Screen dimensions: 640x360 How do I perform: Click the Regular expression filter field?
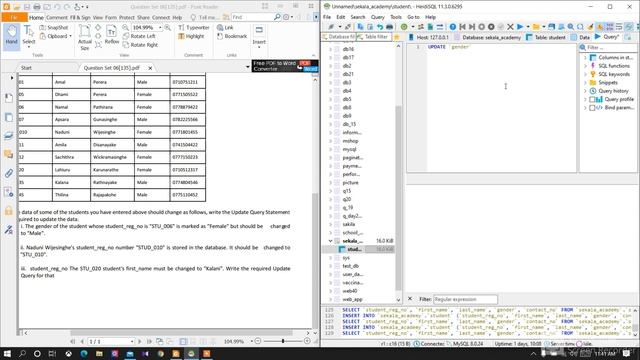tap(465, 299)
